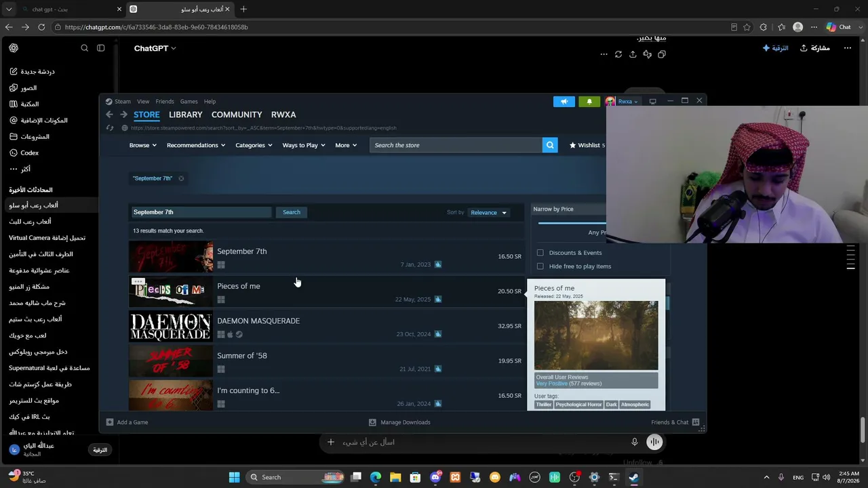
Task: Click the dictation microphone in ChatGPT composer
Action: (x=635, y=442)
